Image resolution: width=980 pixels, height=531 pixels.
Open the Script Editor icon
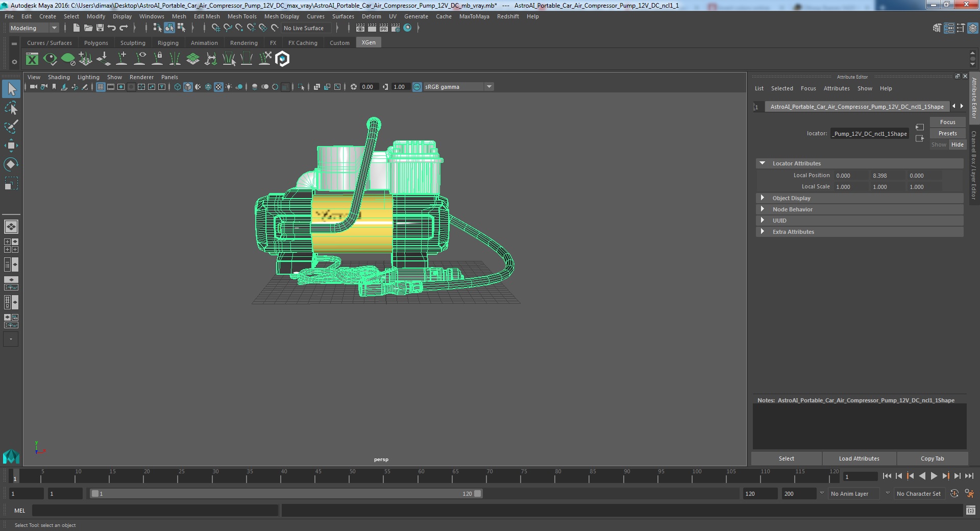(x=971, y=510)
